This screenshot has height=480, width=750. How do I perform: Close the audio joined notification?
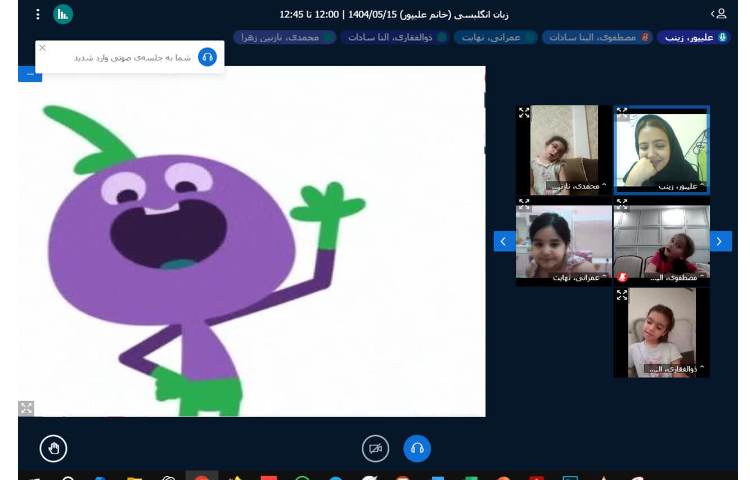point(43,48)
